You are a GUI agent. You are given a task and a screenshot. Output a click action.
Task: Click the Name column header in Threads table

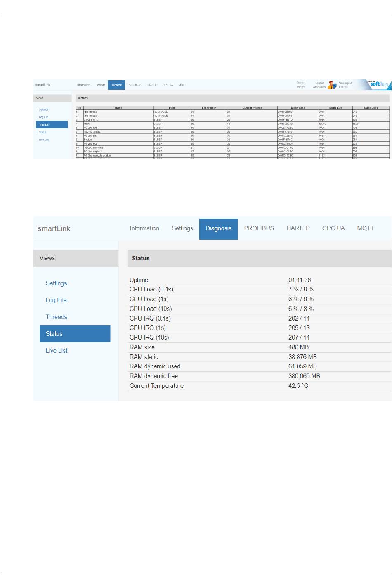point(118,108)
